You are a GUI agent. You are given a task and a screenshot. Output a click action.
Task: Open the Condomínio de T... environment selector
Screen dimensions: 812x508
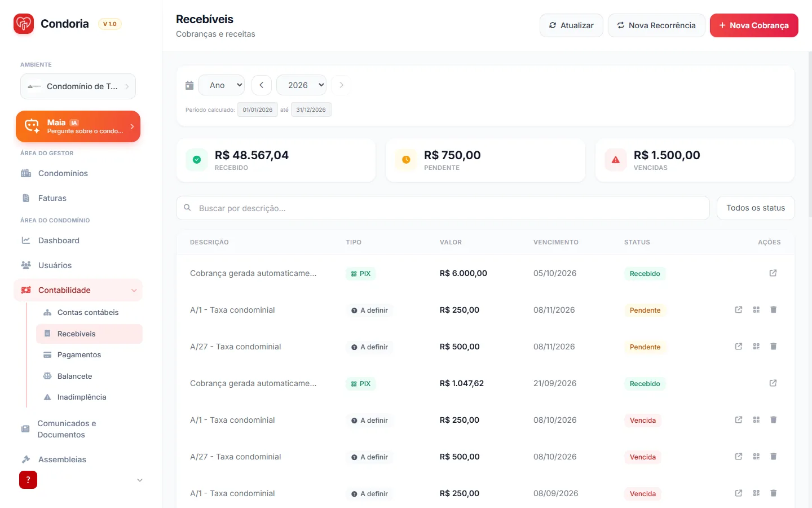78,86
